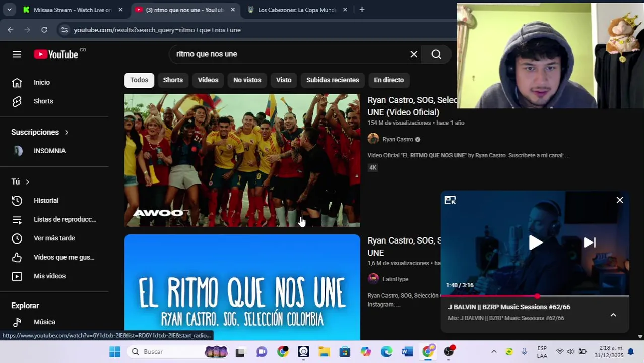Open Microsoft Edge from the taskbar

(x=387, y=352)
